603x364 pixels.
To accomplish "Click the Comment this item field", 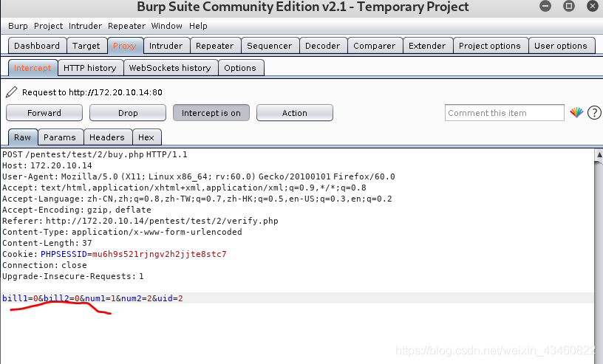I will coord(504,113).
